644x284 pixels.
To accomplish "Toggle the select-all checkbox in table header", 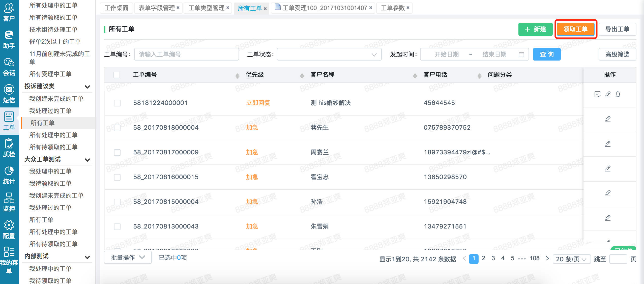I will tap(117, 75).
